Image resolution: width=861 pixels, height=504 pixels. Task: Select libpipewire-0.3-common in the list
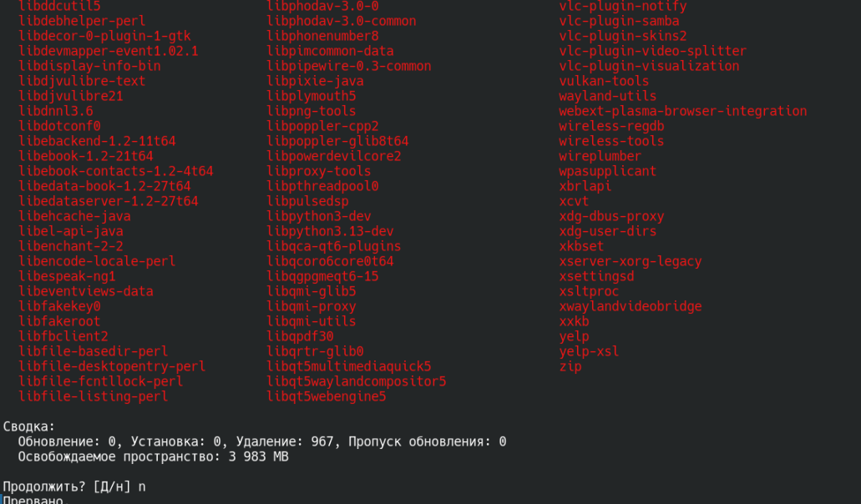(x=349, y=67)
